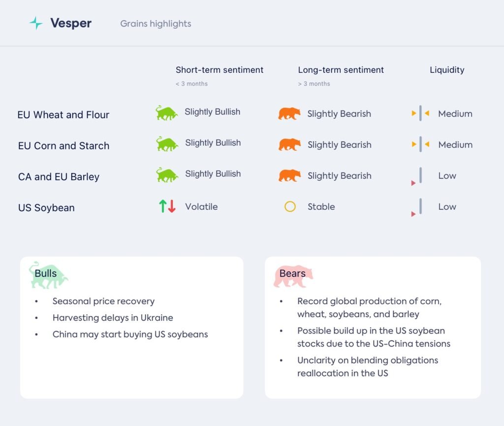The width and height of the screenshot is (504, 426).
Task: Click the pink bear icon in the Bears card
Action: point(293,276)
